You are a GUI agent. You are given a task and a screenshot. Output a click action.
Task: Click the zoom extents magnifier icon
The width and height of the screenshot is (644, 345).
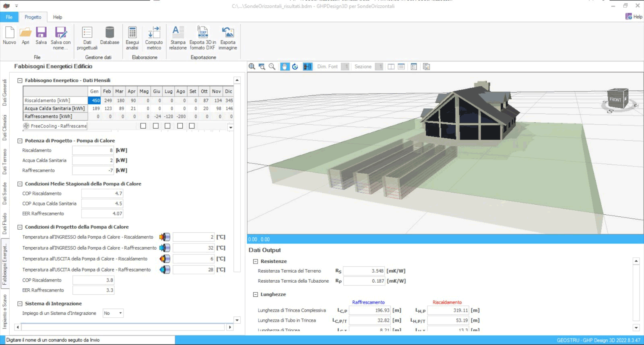point(252,67)
